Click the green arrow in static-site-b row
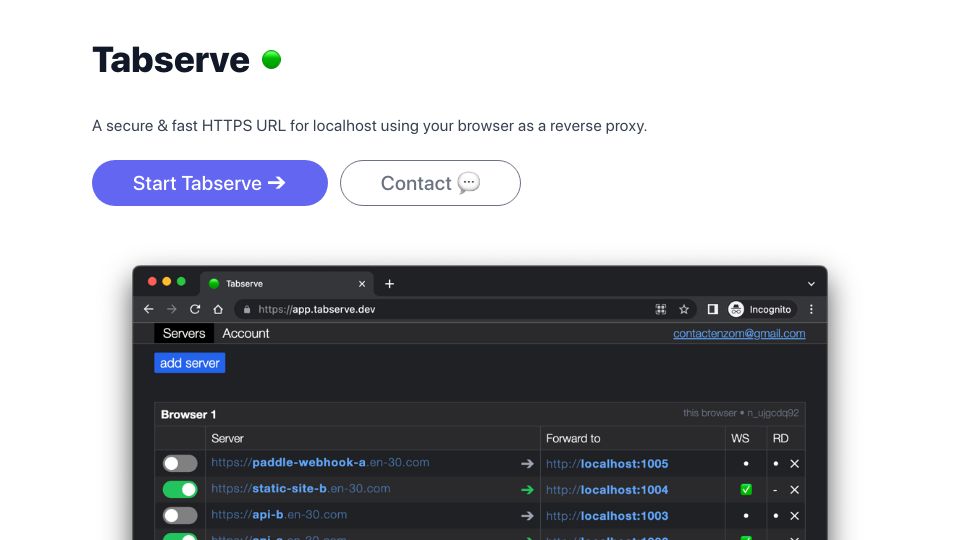960x540 pixels. (x=527, y=490)
